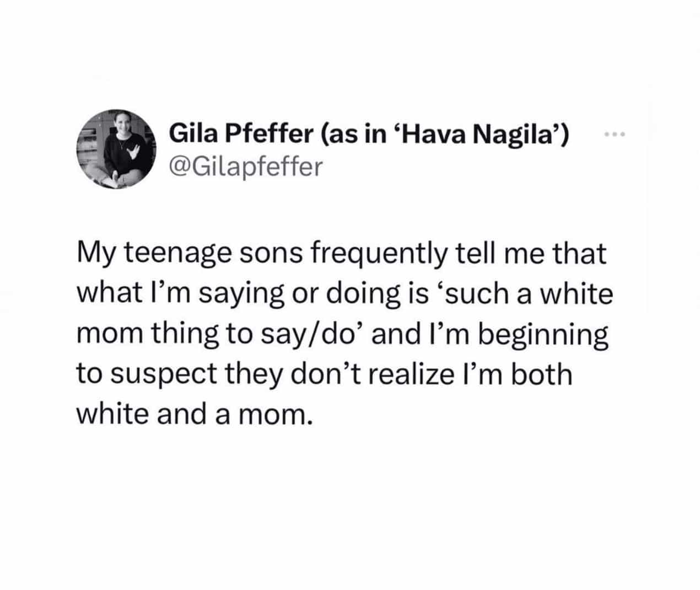Click the tweet line starting 'My teenage sons'

341,254
